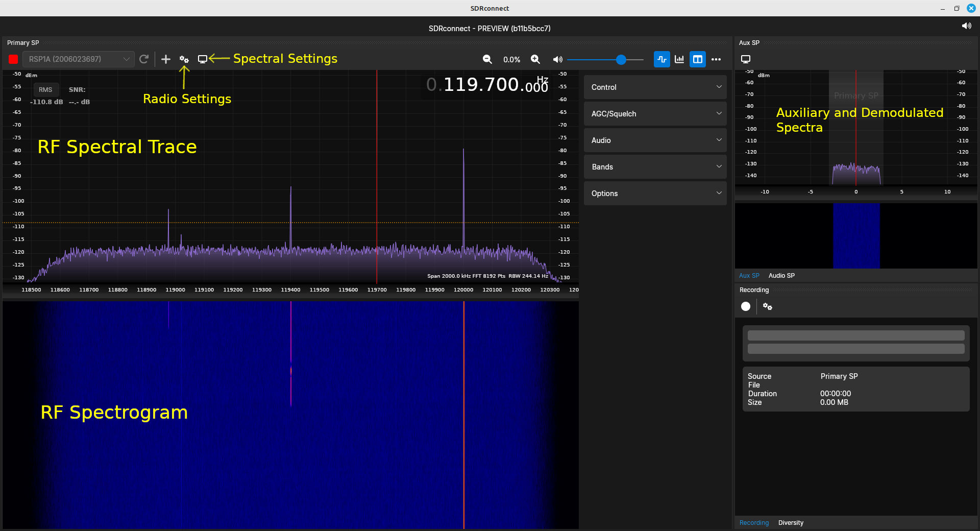Toggle the side panel layout button
The width and height of the screenshot is (980, 531).
click(x=698, y=59)
